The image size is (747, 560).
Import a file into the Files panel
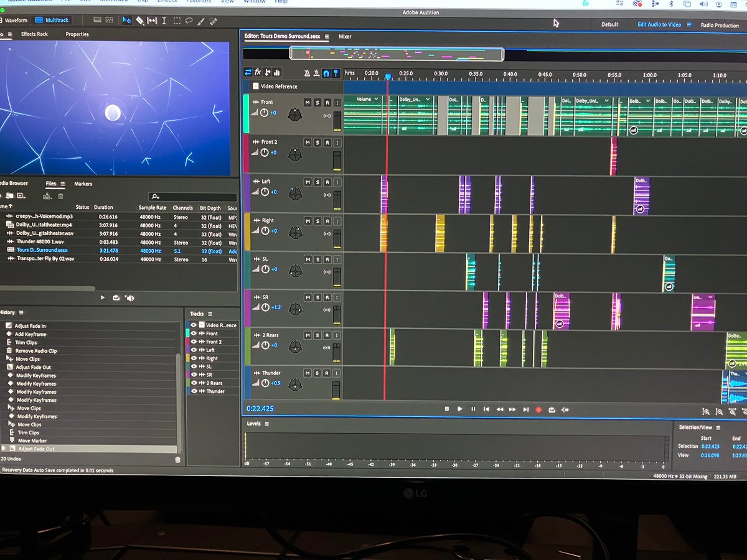tap(9, 195)
